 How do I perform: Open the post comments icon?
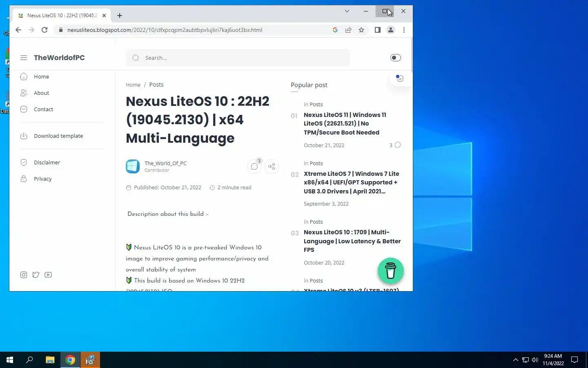[254, 166]
